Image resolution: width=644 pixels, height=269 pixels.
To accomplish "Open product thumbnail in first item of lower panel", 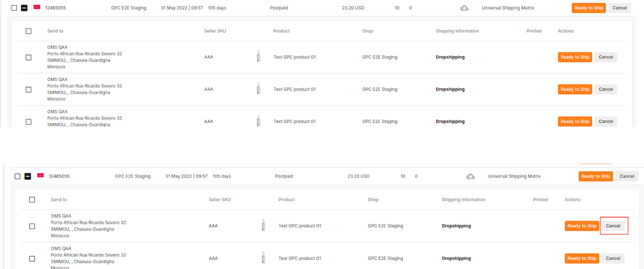I will [x=263, y=225].
